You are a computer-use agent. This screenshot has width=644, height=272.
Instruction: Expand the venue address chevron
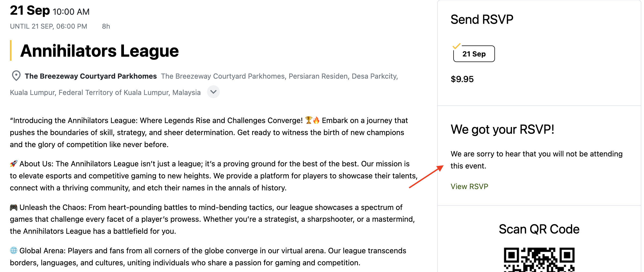click(213, 92)
